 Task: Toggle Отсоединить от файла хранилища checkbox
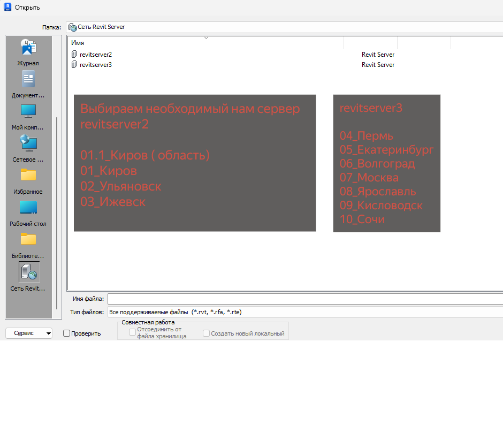coord(132,332)
